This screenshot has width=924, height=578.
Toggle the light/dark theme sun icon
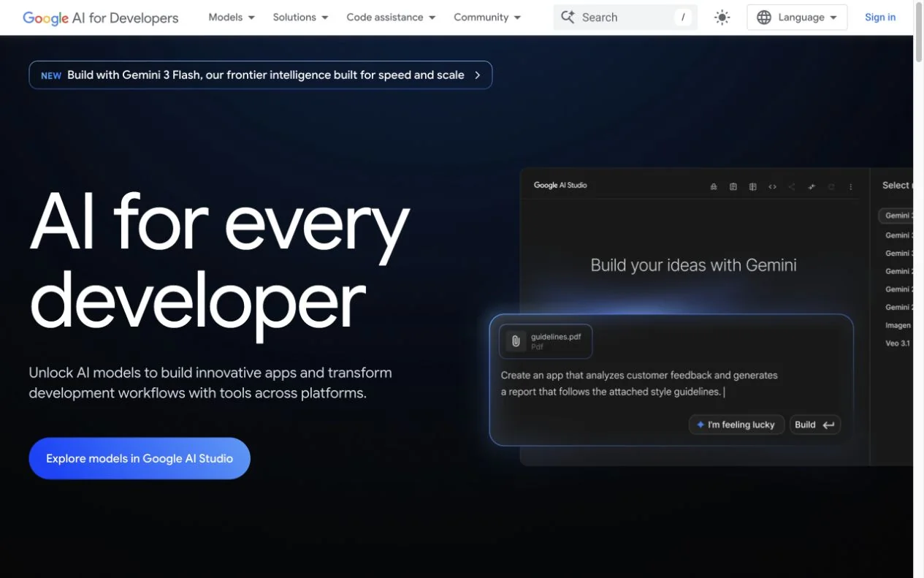click(722, 18)
